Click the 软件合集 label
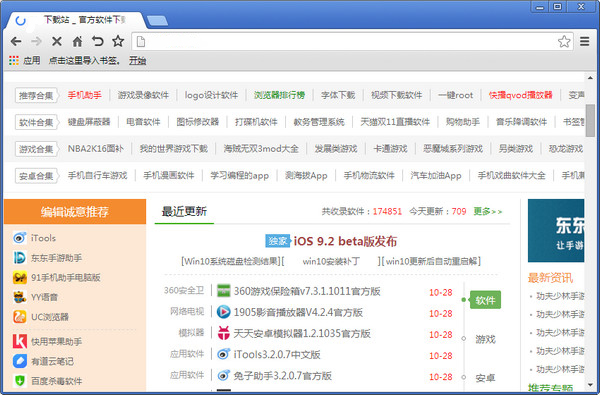Image resolution: width=600 pixels, height=395 pixels. tap(36, 122)
